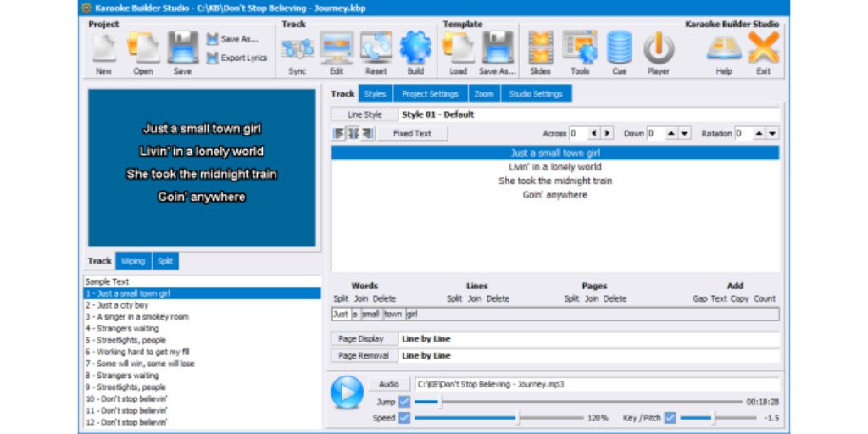Viewport: 868px width, 434px height.
Task: Click the Line Style button
Action: pos(364,114)
